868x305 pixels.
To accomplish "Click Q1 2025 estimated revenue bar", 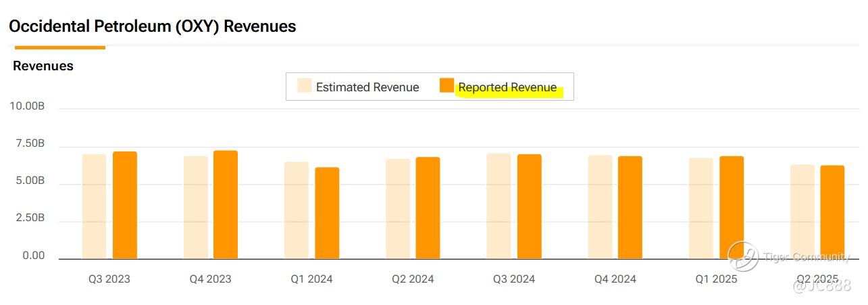I will coord(701,208).
